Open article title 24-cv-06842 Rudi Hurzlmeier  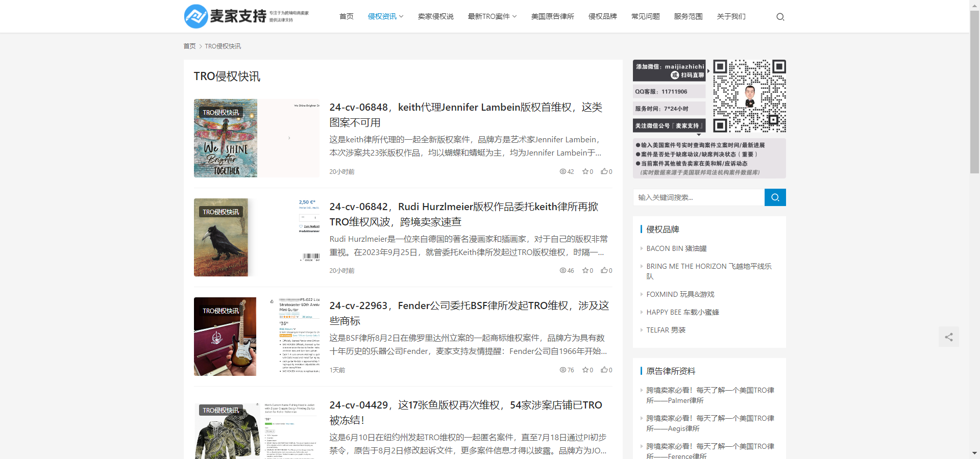tap(464, 214)
